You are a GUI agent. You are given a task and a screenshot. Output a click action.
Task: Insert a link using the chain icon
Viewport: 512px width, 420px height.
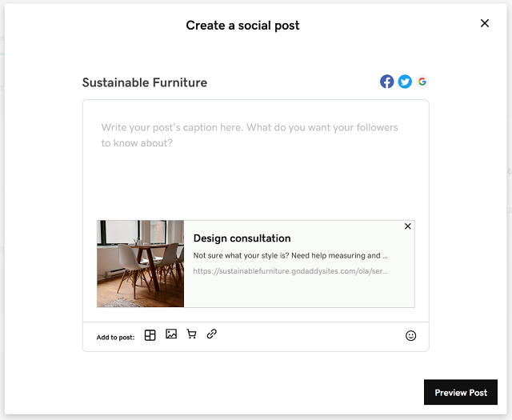[x=211, y=334]
